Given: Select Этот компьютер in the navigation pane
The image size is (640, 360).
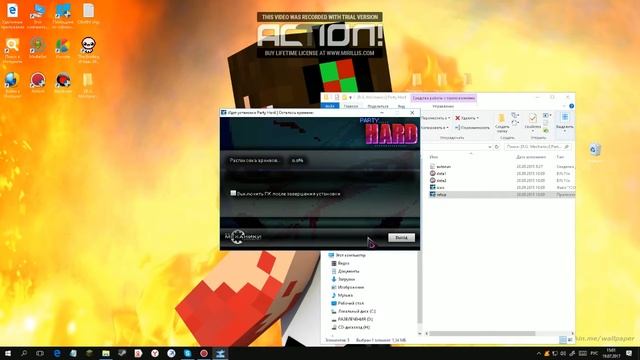Looking at the screenshot, I should coord(347,255).
